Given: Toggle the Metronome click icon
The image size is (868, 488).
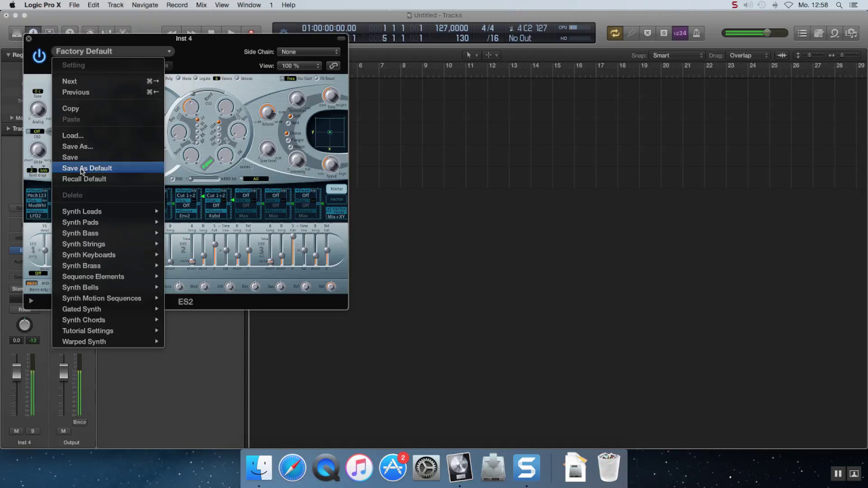Looking at the screenshot, I should pyautogui.click(x=696, y=33).
